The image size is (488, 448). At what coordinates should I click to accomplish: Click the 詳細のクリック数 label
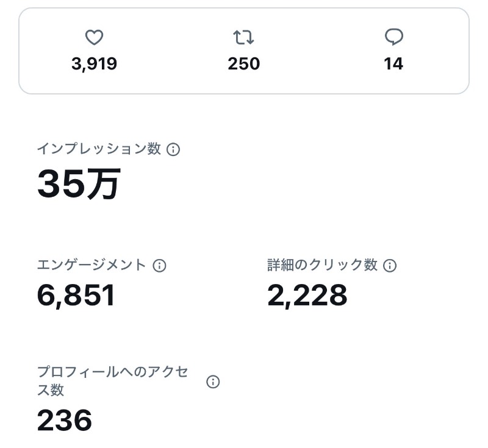click(322, 265)
